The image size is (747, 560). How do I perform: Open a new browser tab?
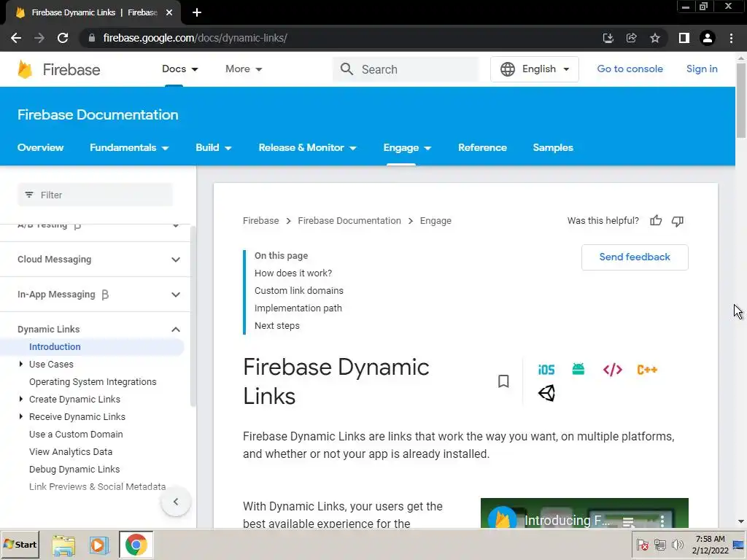[197, 12]
